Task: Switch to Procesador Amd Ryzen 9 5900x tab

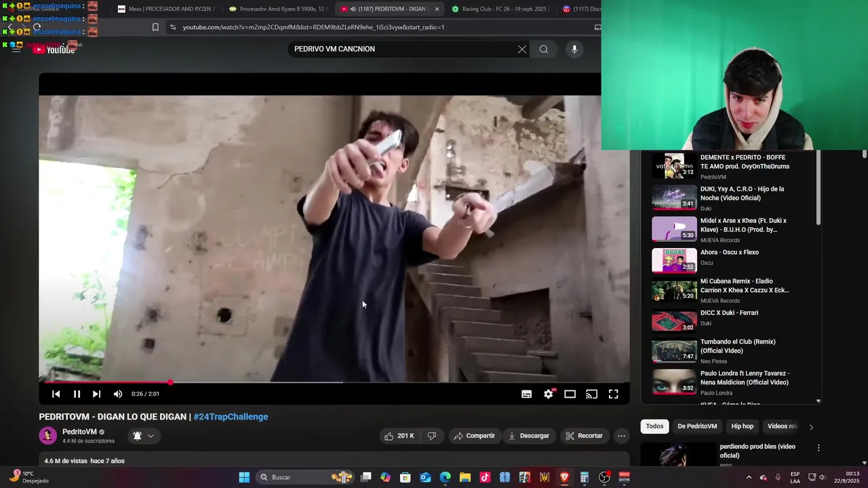Action: tap(277, 9)
